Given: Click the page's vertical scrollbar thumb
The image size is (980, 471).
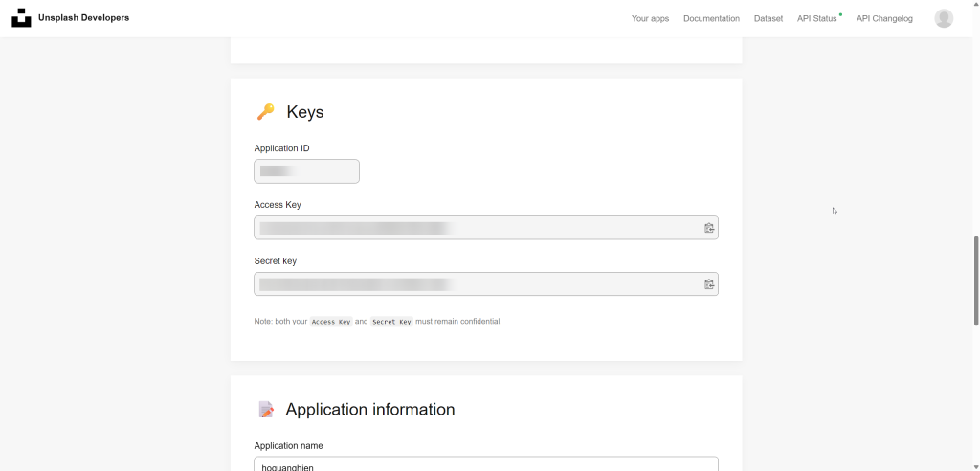Looking at the screenshot, I should 975,282.
